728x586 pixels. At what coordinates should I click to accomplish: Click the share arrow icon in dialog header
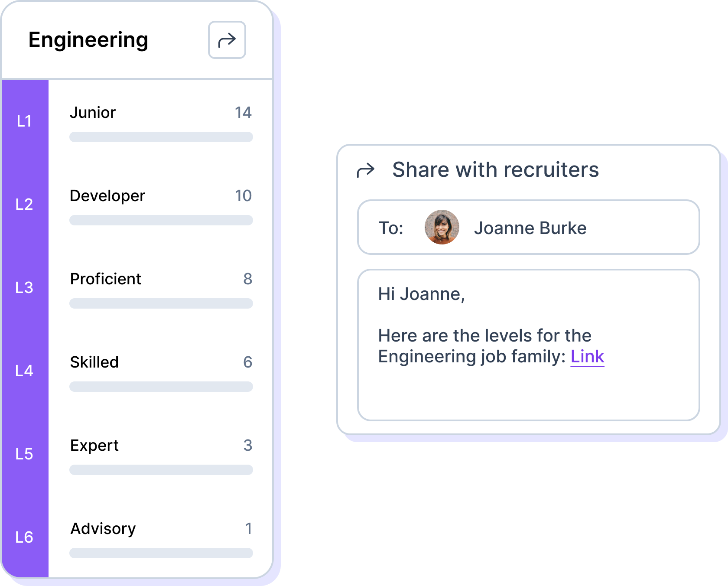point(365,170)
